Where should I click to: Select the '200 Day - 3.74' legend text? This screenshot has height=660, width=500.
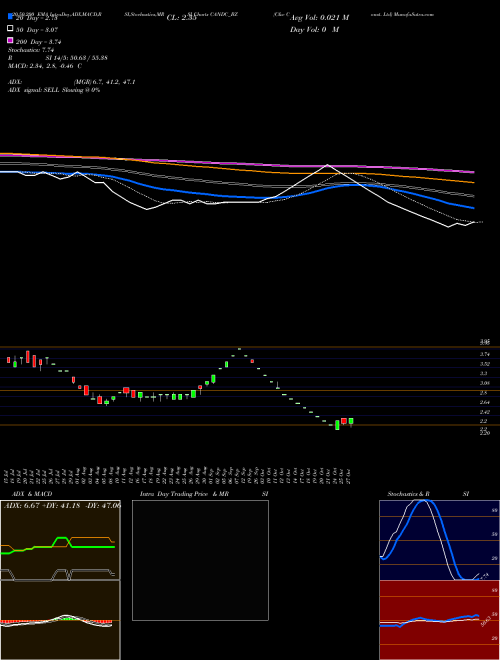39,42
